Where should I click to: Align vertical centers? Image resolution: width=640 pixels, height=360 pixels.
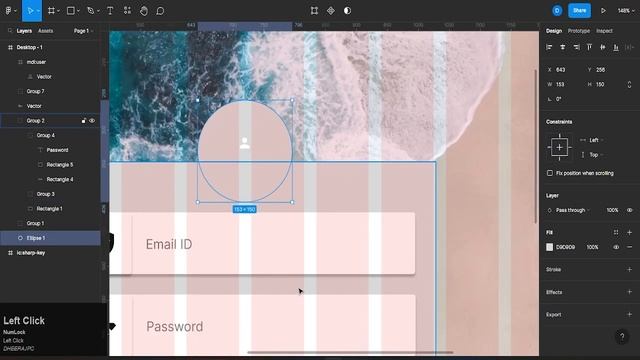pyautogui.click(x=603, y=47)
